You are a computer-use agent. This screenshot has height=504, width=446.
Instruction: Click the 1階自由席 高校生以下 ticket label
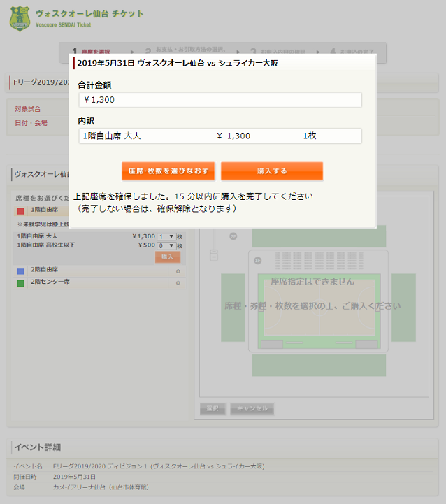[46, 245]
